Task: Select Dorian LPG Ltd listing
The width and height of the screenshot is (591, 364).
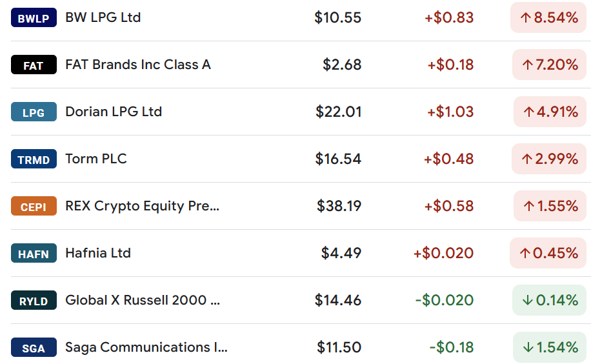Action: [114, 112]
